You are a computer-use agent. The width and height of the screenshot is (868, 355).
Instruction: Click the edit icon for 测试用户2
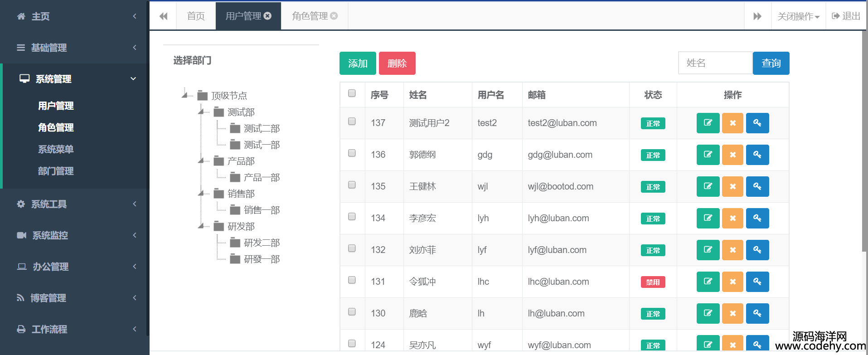(x=708, y=123)
